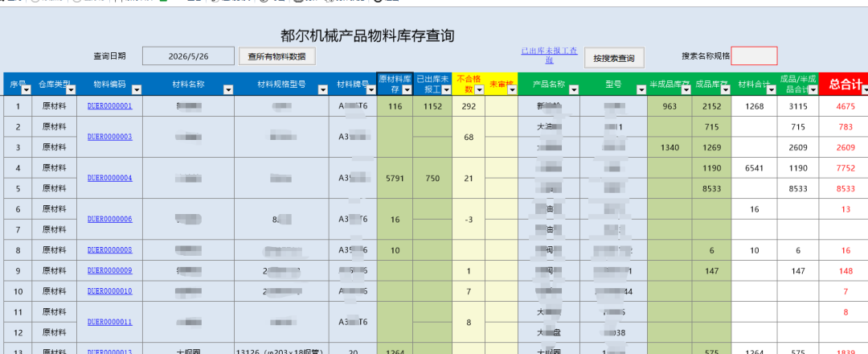The height and width of the screenshot is (354, 868).
Task: Select the 总合计 cell with 148
Action: [x=845, y=271]
